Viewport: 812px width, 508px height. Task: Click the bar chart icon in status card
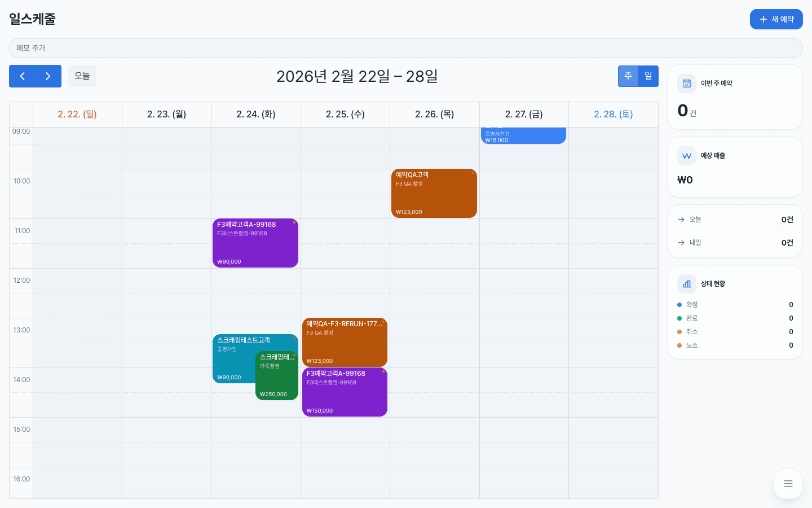click(x=687, y=284)
